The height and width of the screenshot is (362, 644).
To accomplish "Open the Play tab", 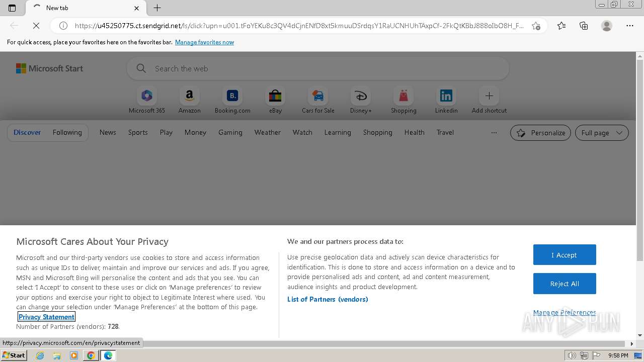I will pos(166,132).
